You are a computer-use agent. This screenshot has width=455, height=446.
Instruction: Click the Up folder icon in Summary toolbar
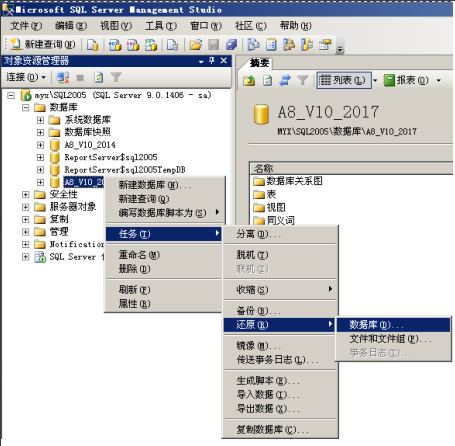point(249,80)
